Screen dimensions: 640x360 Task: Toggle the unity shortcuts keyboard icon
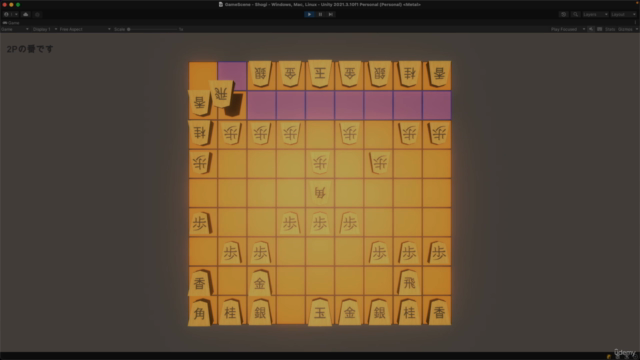tap(600, 29)
